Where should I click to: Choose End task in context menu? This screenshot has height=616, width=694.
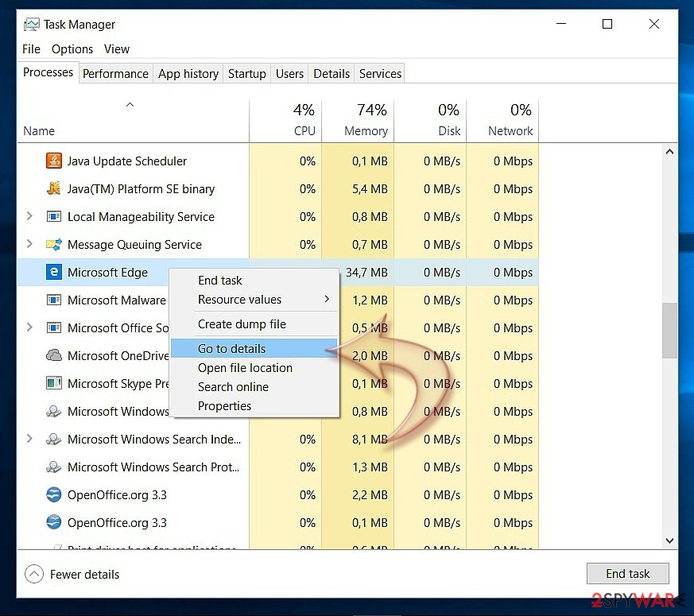pyautogui.click(x=254, y=281)
